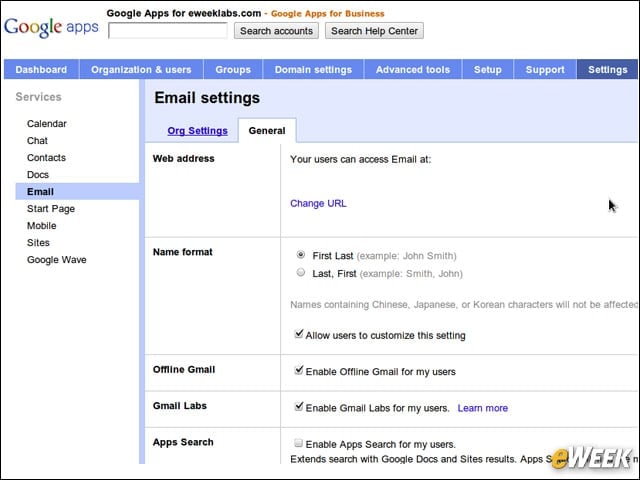Click the Google Apps for Business label
The image size is (640, 480).
(328, 13)
